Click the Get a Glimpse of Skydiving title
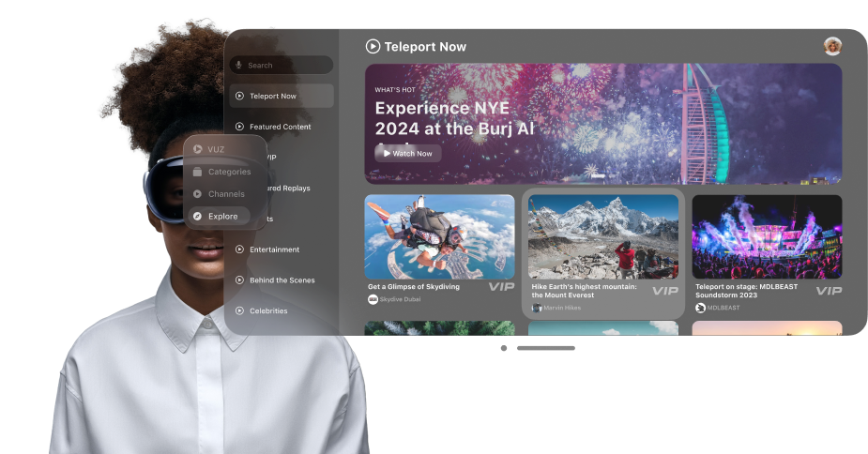This screenshot has height=454, width=868. pos(414,287)
